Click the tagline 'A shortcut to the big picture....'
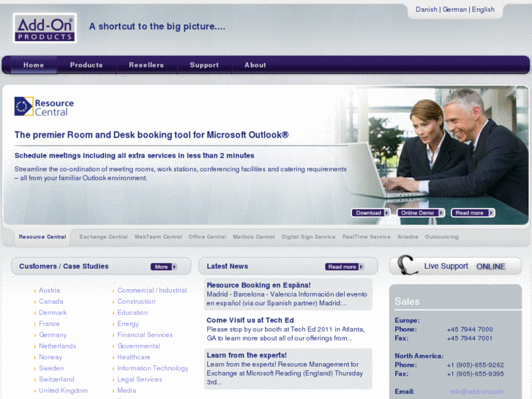Image resolution: width=532 pixels, height=399 pixels. point(157,26)
